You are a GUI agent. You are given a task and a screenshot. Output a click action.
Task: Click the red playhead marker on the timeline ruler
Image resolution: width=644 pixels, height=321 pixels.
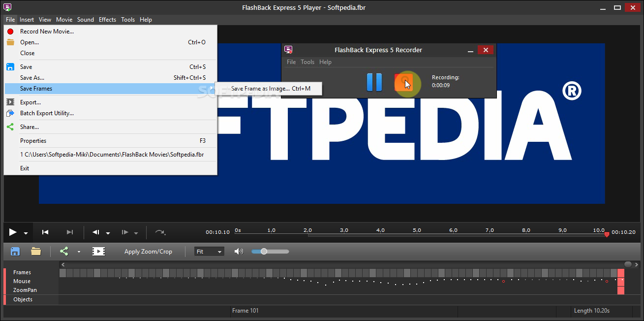[607, 234]
